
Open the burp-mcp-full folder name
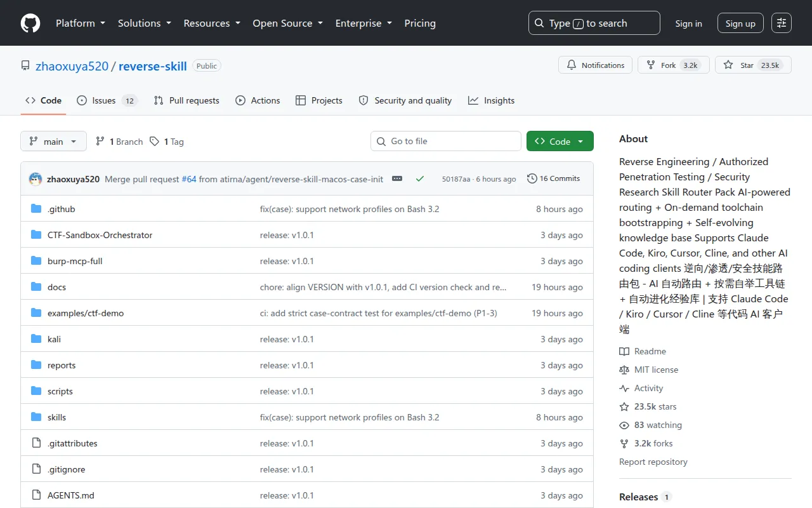(x=75, y=261)
